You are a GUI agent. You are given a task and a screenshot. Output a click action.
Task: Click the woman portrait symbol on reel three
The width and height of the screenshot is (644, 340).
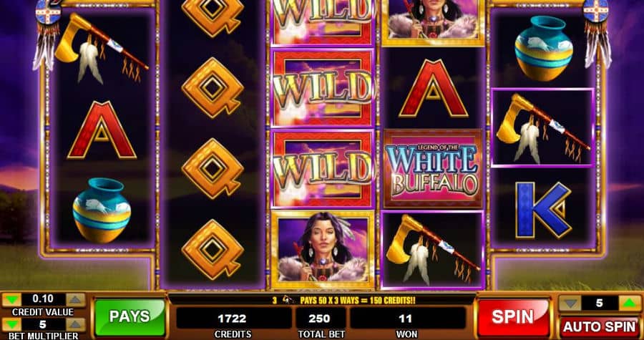tap(323, 250)
